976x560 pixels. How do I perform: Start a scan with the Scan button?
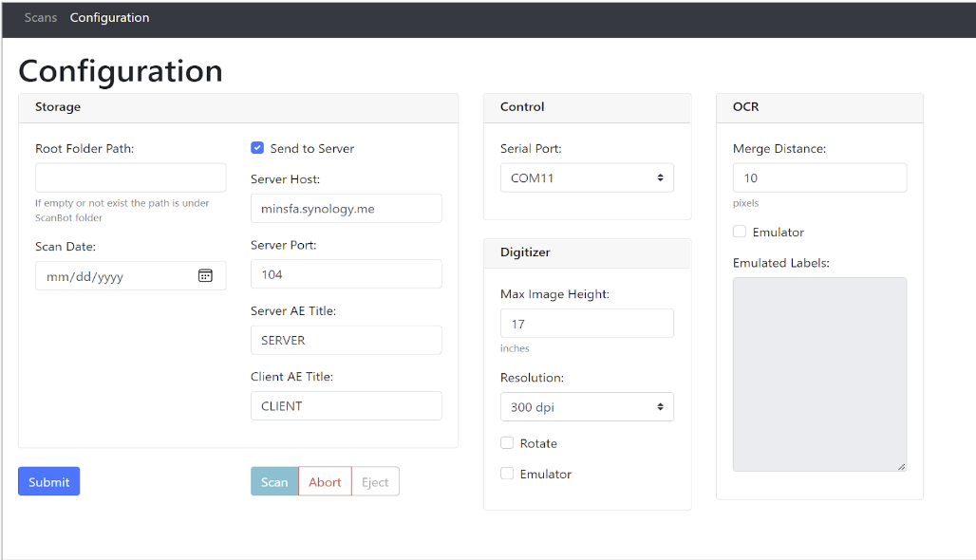pos(274,481)
